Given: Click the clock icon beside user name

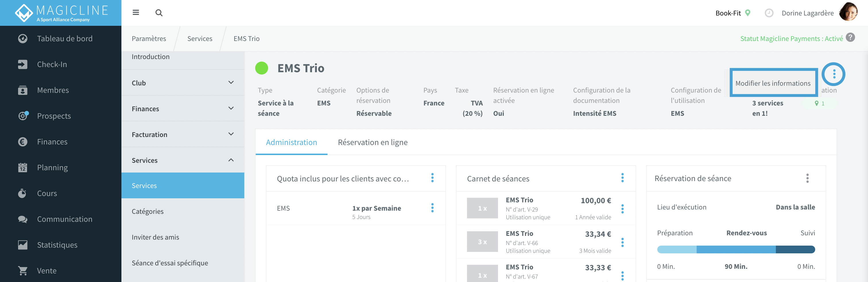Looking at the screenshot, I should (769, 13).
